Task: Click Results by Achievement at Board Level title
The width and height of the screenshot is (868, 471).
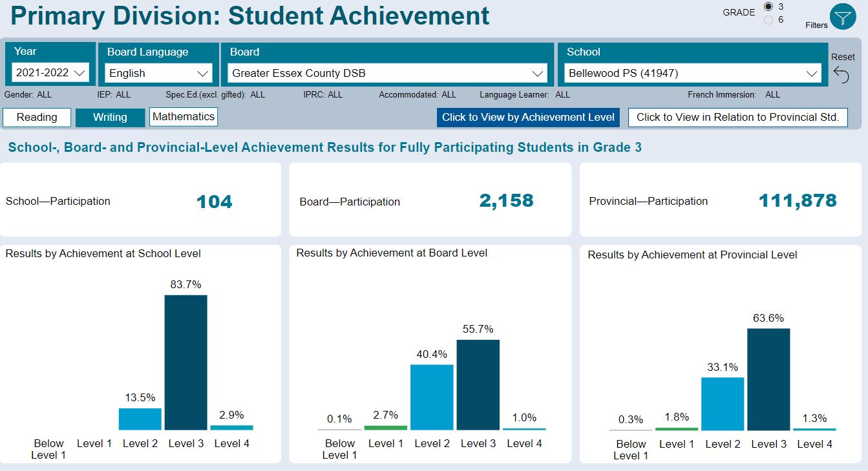Action: [392, 253]
